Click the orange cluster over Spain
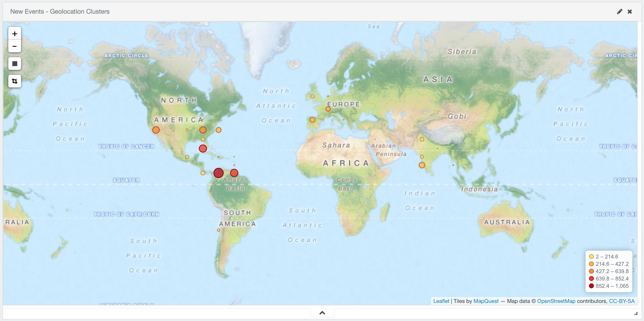 (312, 120)
